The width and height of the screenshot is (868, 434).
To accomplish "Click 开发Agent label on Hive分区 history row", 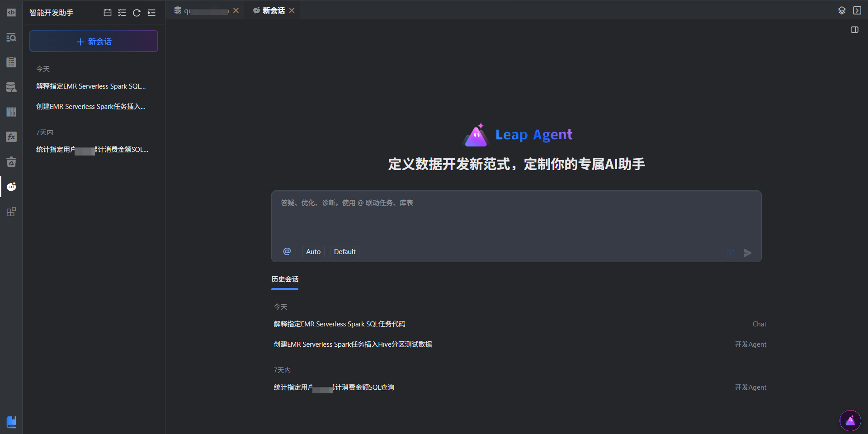I will [x=750, y=344].
